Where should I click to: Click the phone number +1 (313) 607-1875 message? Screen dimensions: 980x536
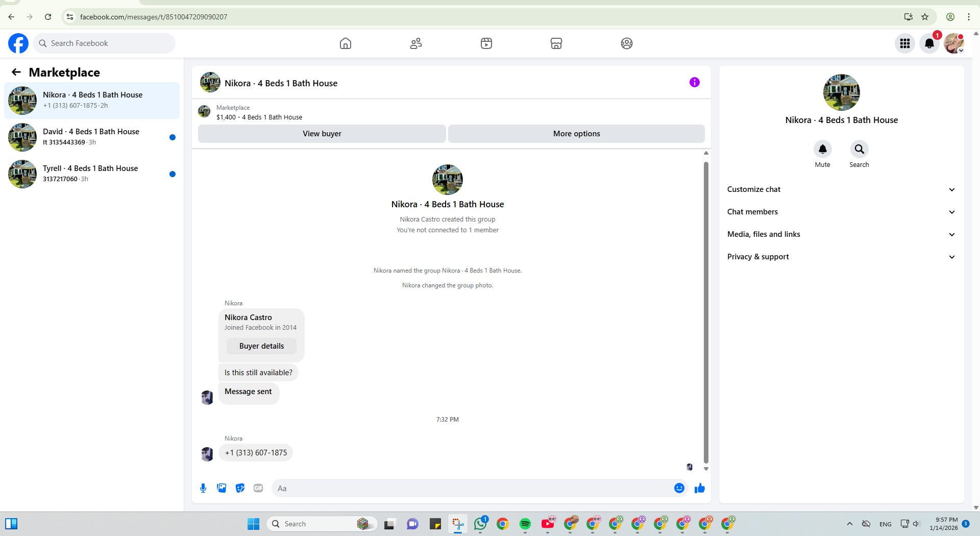(256, 453)
